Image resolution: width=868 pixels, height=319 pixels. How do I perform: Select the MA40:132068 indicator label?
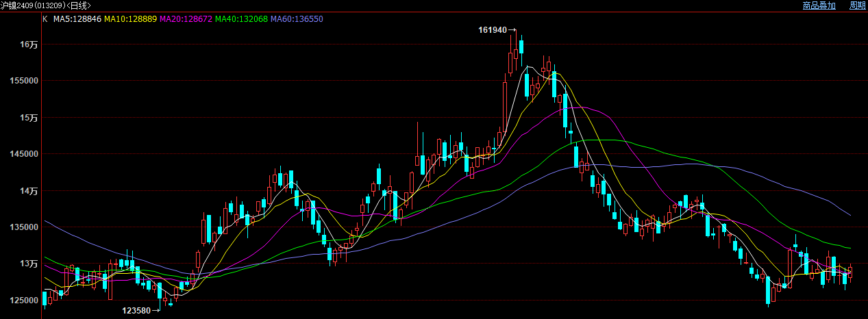(x=242, y=19)
